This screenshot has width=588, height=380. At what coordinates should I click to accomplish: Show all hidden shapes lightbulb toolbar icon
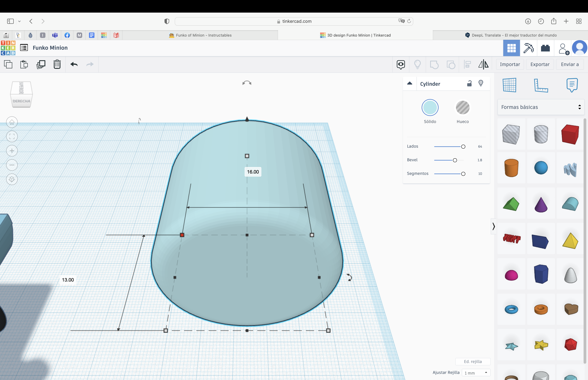pos(418,65)
